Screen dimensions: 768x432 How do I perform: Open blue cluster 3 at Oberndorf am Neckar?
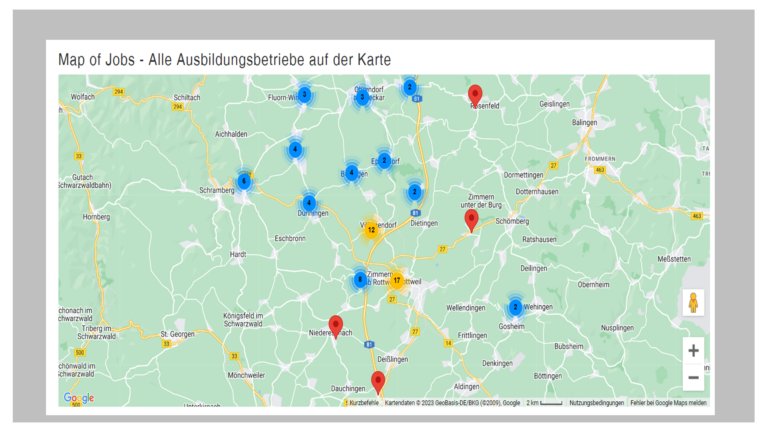362,97
